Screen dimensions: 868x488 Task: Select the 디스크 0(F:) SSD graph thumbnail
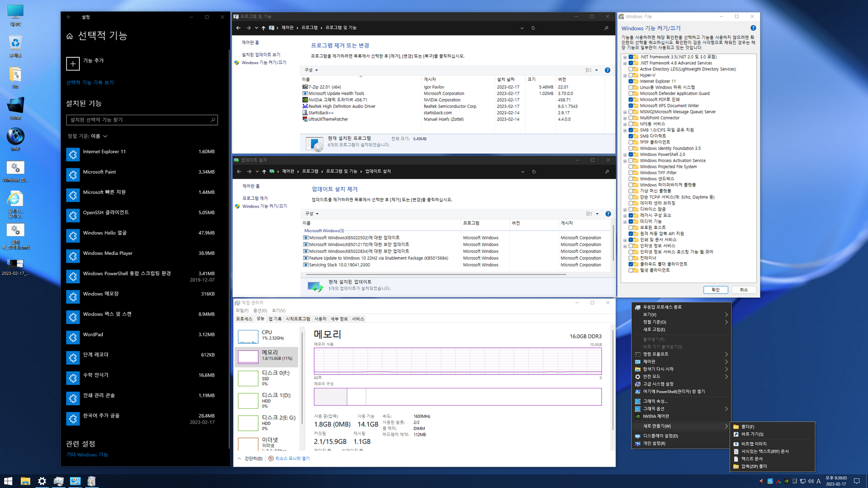pos(248,379)
